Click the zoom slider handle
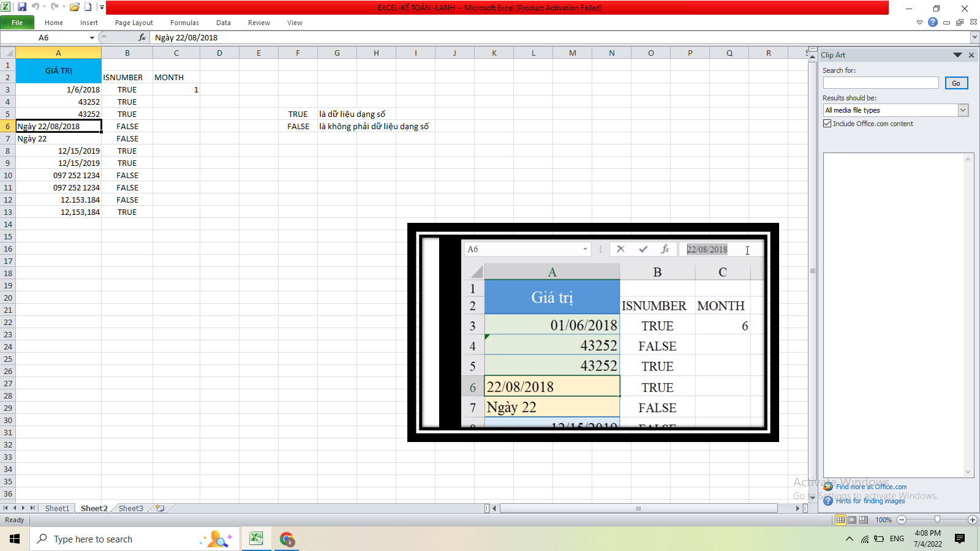 click(x=937, y=520)
